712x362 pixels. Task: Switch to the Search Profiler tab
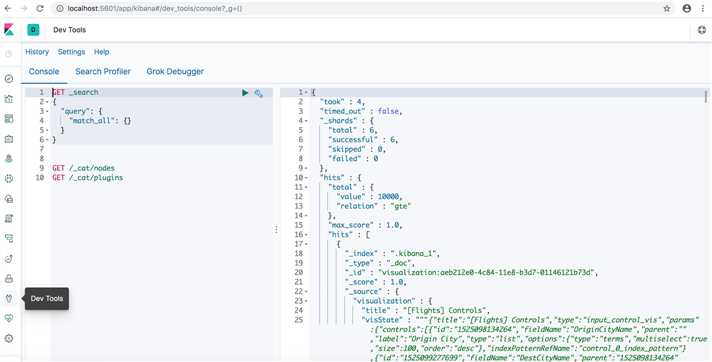[103, 72]
